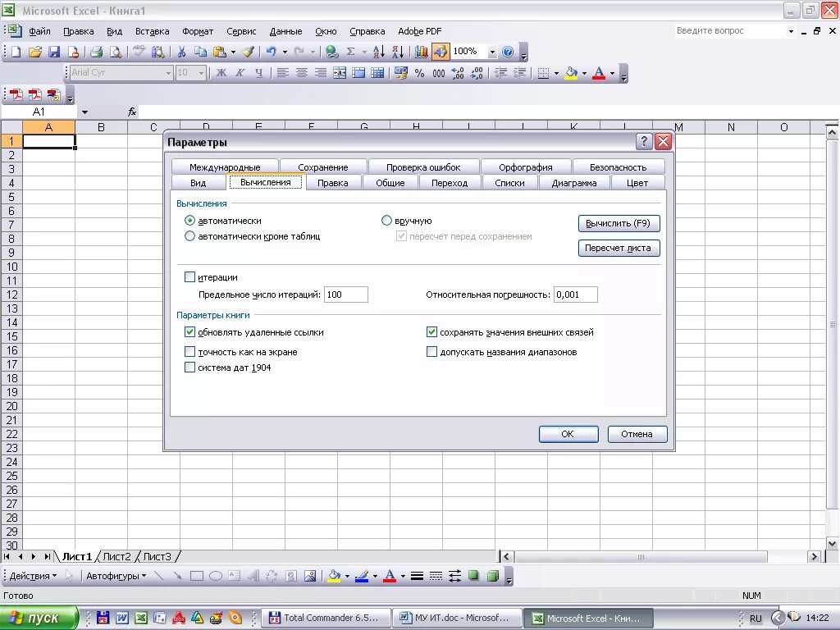
Task: Click the dialog help question mark button
Action: (x=644, y=141)
